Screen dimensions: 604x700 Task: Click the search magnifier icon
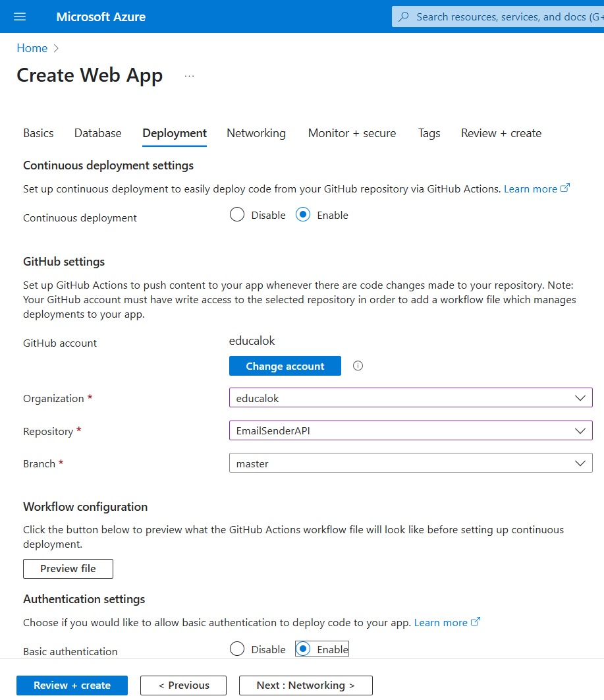tap(404, 16)
